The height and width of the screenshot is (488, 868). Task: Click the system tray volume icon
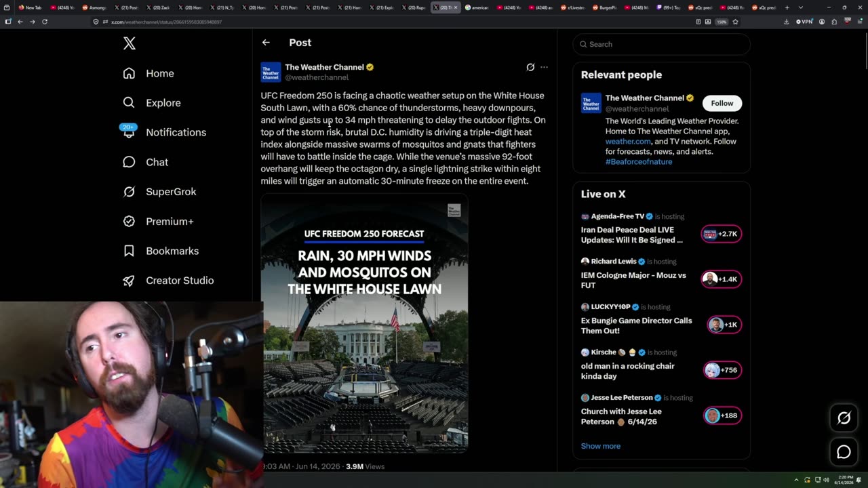[826, 480]
